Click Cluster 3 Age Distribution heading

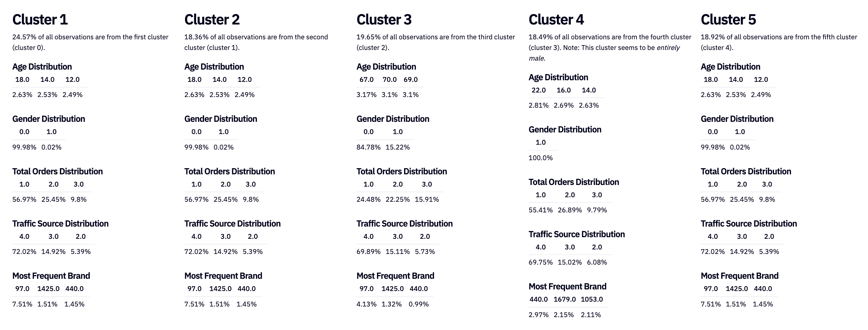(x=386, y=66)
